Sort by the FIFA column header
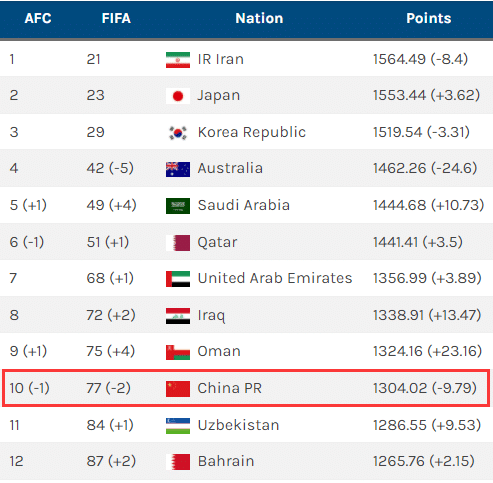 tap(116, 18)
